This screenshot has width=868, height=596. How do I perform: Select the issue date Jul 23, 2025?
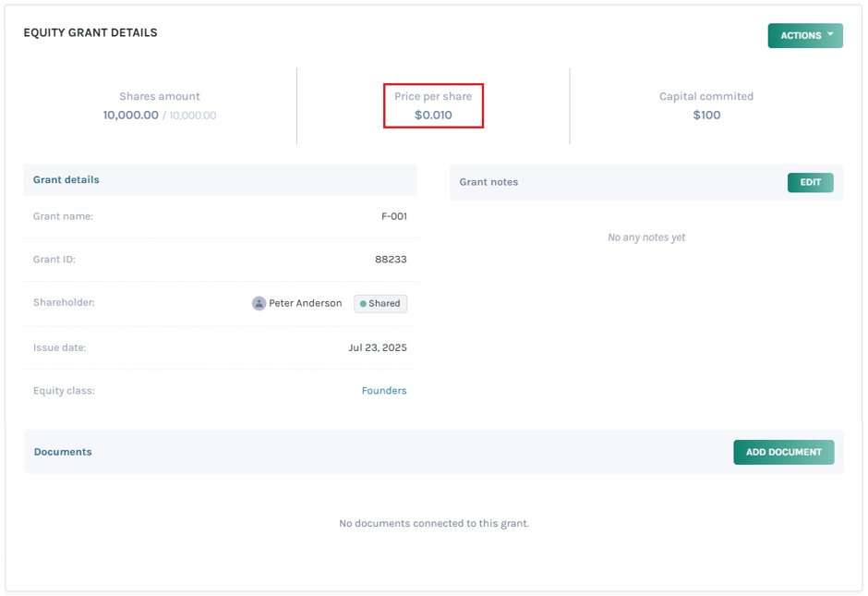[378, 347]
